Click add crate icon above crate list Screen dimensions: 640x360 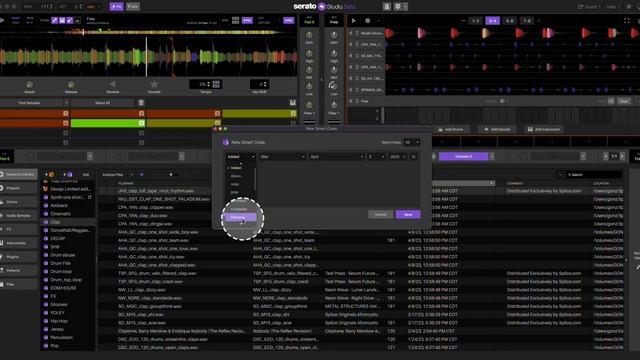(49, 174)
